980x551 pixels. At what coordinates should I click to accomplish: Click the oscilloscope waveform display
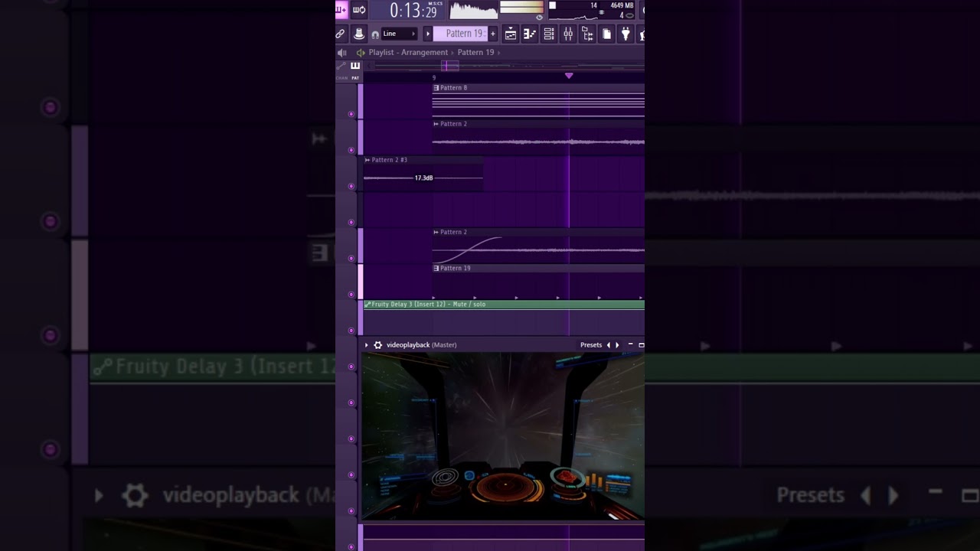tap(473, 11)
